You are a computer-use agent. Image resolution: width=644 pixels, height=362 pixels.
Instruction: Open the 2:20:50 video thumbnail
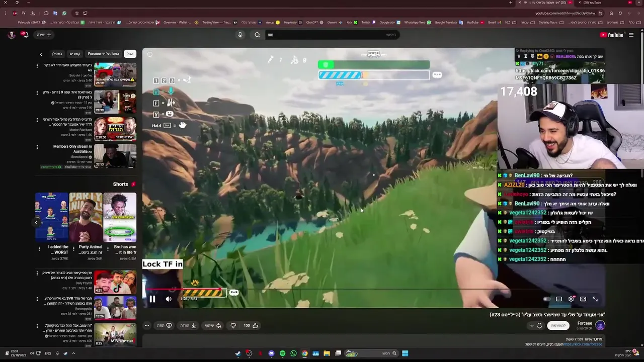(115, 129)
